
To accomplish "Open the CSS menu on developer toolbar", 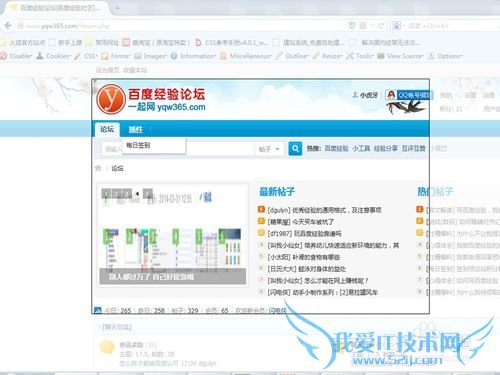I will (86, 56).
